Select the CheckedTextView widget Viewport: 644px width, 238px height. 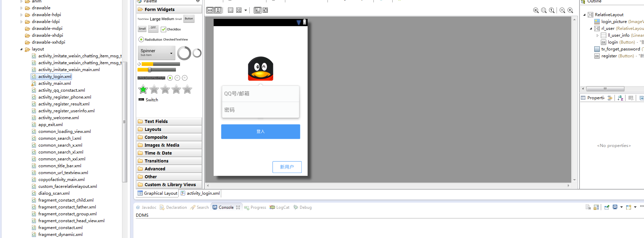[x=176, y=39]
